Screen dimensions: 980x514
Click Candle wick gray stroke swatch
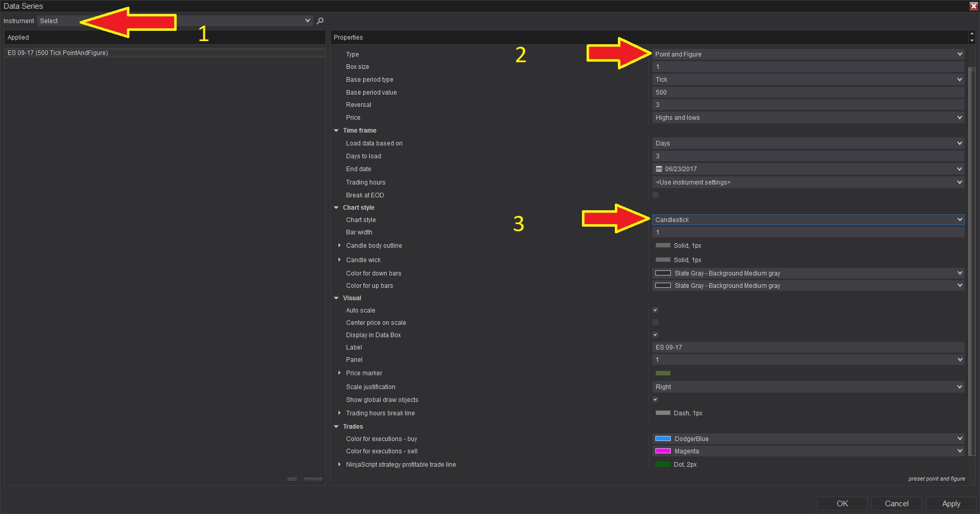pos(663,260)
